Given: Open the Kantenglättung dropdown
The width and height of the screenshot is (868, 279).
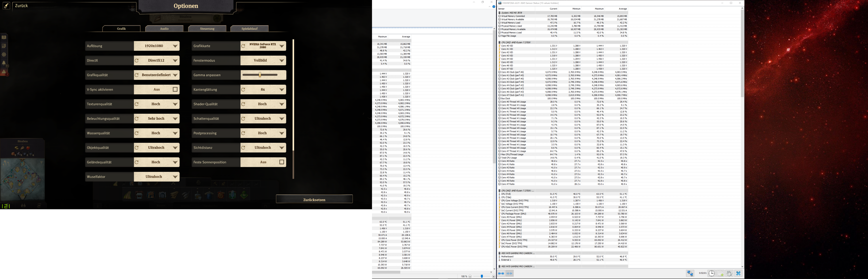Looking at the screenshot, I should (282, 90).
